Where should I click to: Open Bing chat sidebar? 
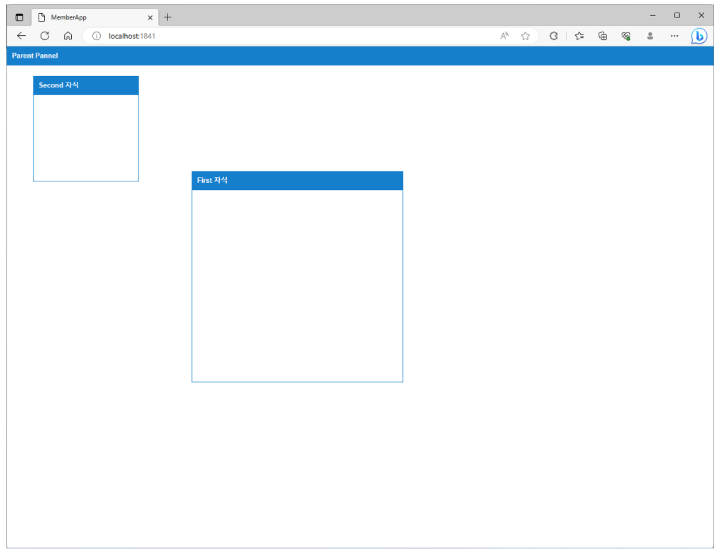pos(699,36)
